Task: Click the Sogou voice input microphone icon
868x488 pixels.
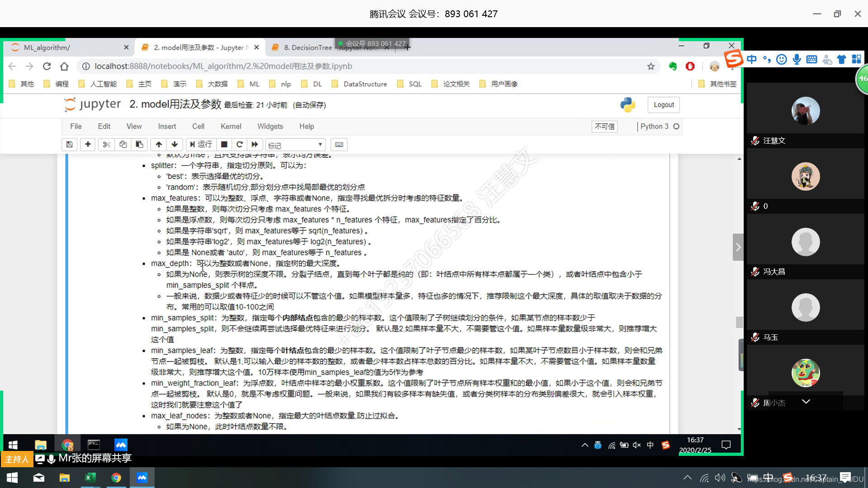Action: point(797,59)
